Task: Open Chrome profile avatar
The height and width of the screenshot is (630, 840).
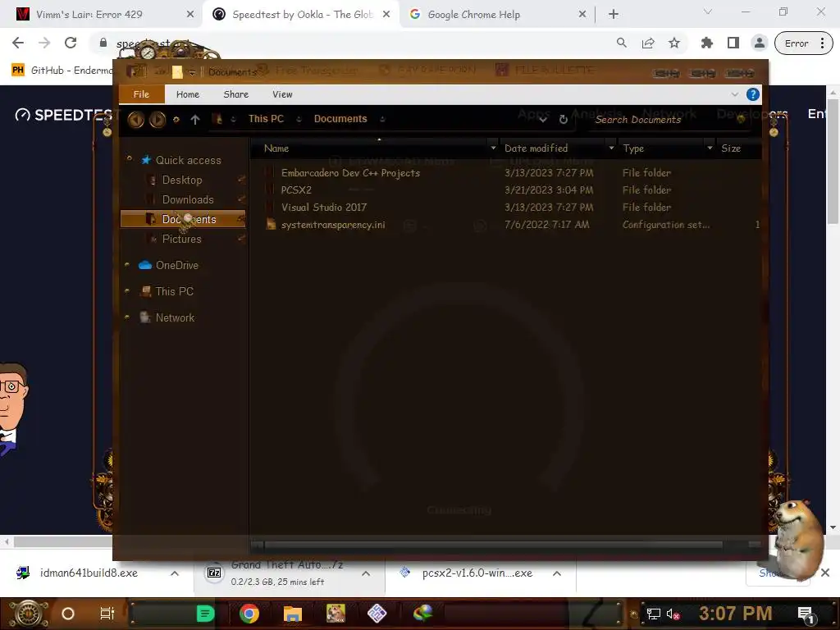Action: click(x=759, y=43)
